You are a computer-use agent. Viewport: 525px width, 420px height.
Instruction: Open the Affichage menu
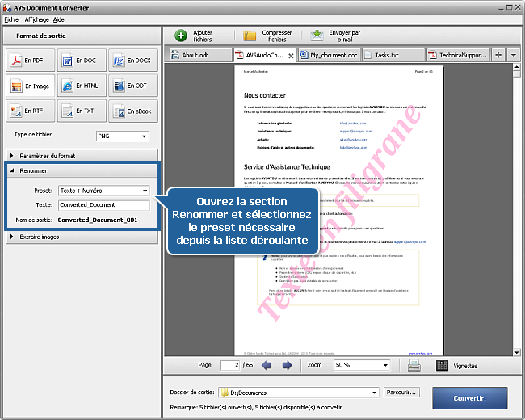(x=37, y=19)
